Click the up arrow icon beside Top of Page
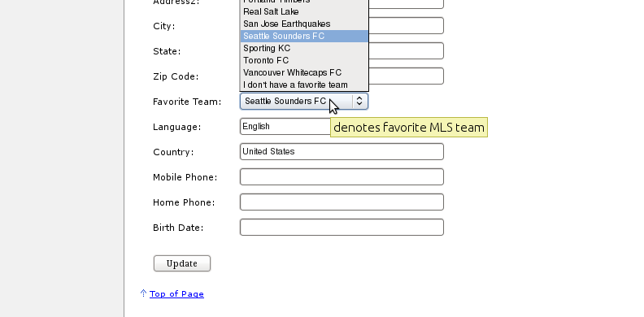The height and width of the screenshot is (317, 644). [x=143, y=293]
